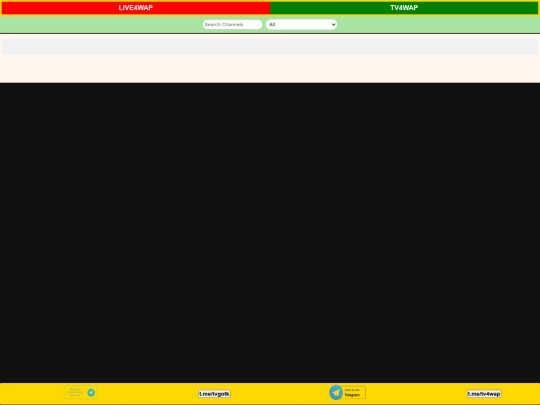Click the t.me/tv4wap button
540x405 pixels.
tap(484, 394)
